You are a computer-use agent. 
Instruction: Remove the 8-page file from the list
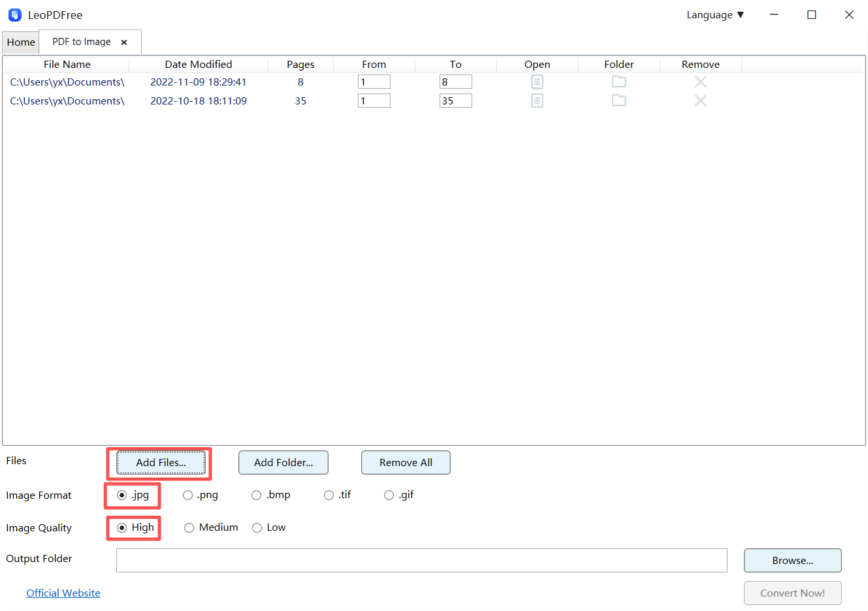click(700, 82)
